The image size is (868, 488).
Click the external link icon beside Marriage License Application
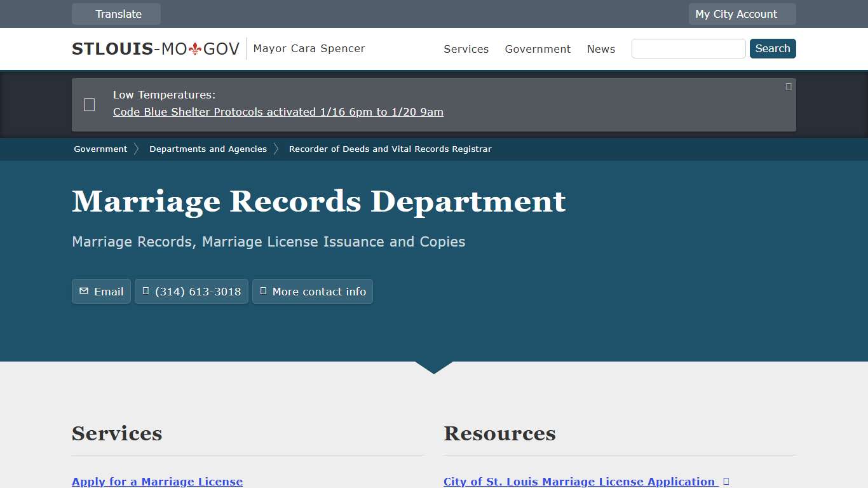click(726, 481)
